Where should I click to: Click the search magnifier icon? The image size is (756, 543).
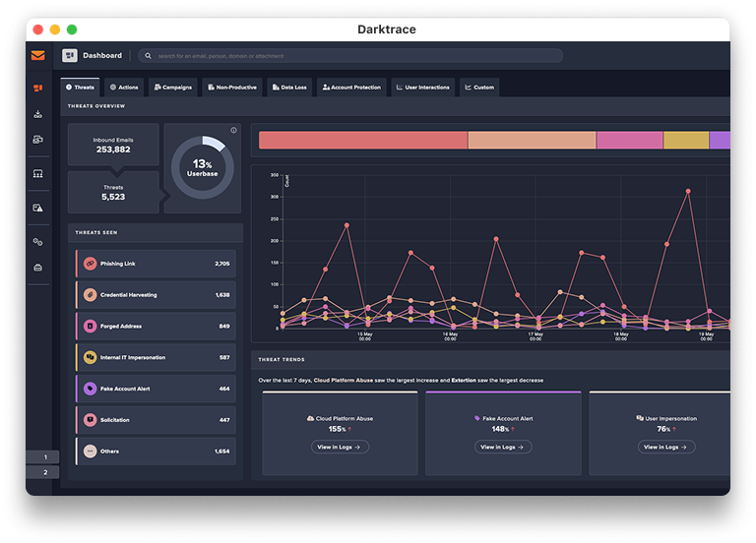pyautogui.click(x=148, y=56)
